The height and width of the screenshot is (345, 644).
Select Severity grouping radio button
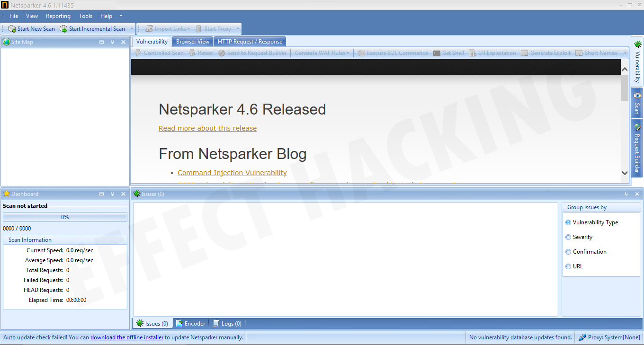pyautogui.click(x=568, y=237)
